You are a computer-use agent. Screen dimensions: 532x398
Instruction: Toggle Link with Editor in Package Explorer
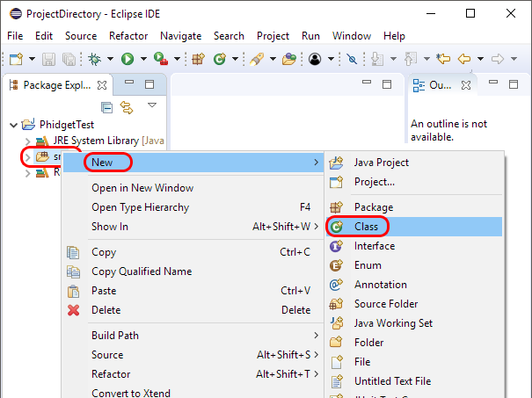[x=126, y=107]
